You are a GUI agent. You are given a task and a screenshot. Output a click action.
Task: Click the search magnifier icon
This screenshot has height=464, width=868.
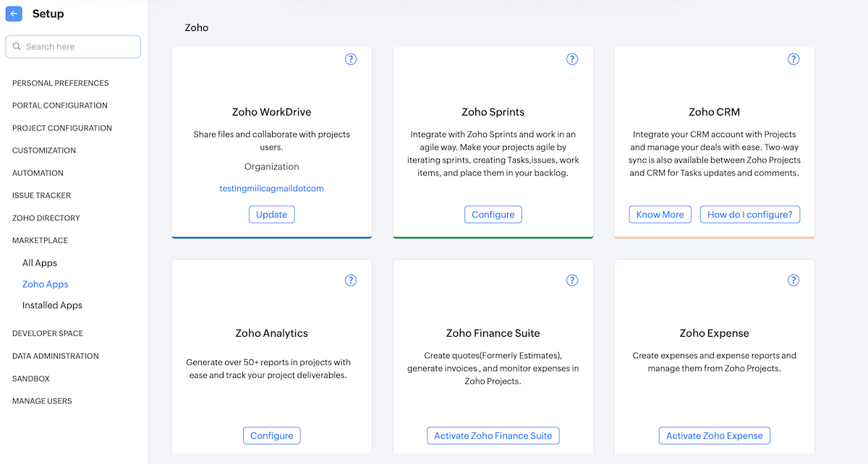click(x=17, y=46)
